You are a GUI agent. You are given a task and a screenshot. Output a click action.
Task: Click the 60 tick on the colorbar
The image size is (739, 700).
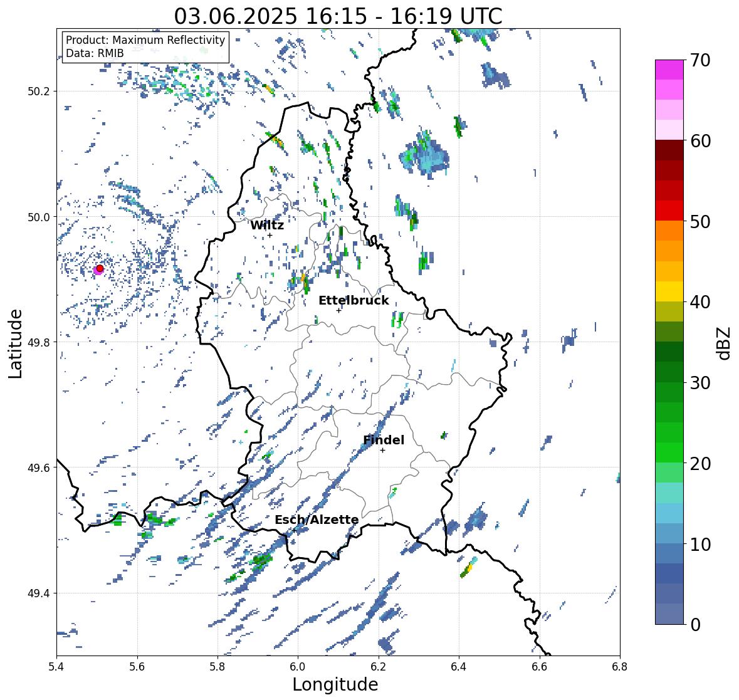[x=700, y=141]
